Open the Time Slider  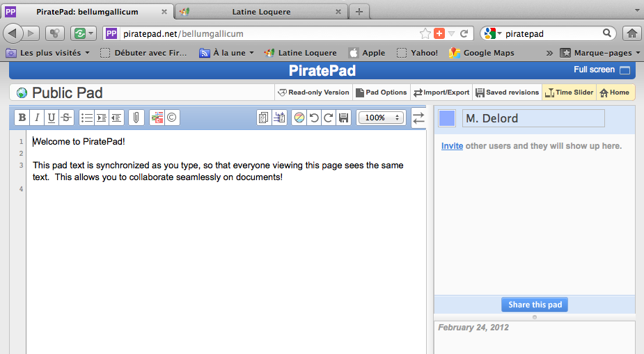coord(570,92)
